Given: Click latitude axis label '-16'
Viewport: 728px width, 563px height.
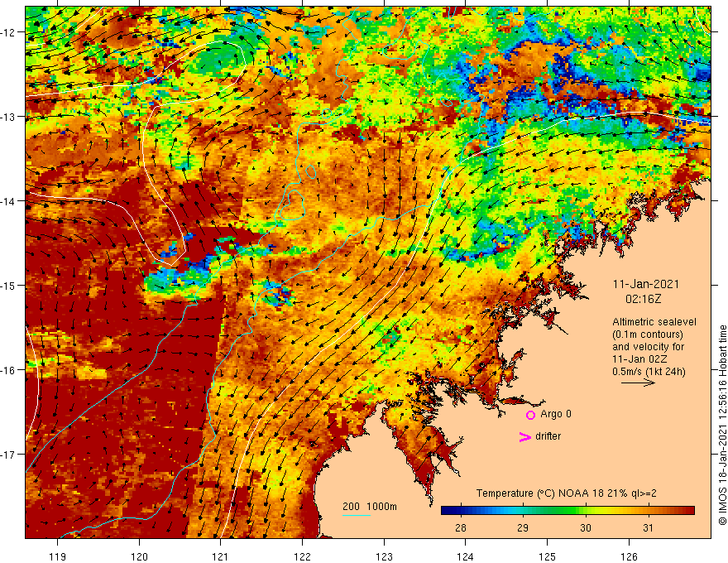Looking at the screenshot, I should (8, 370).
